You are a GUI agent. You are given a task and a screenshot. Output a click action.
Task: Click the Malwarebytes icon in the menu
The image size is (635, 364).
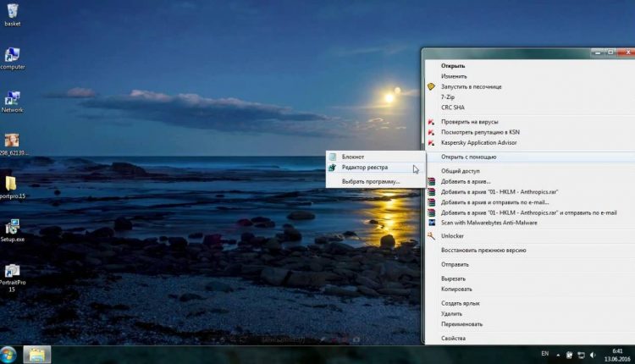tap(432, 223)
